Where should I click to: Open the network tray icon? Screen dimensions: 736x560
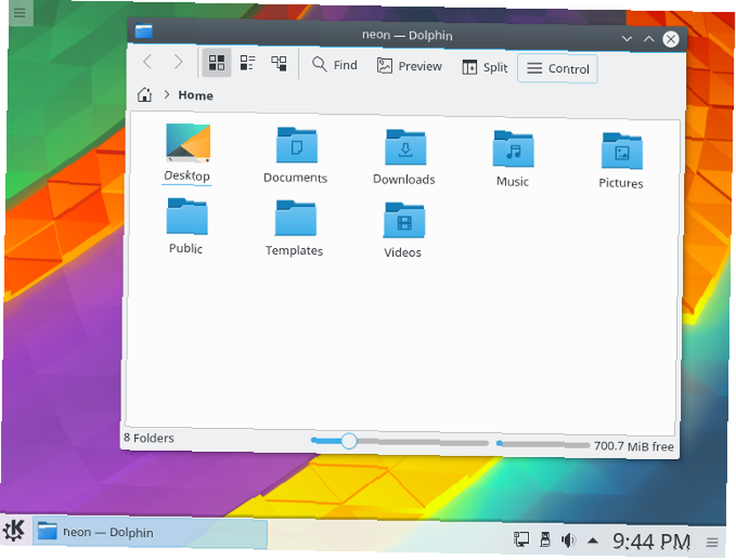(520, 539)
